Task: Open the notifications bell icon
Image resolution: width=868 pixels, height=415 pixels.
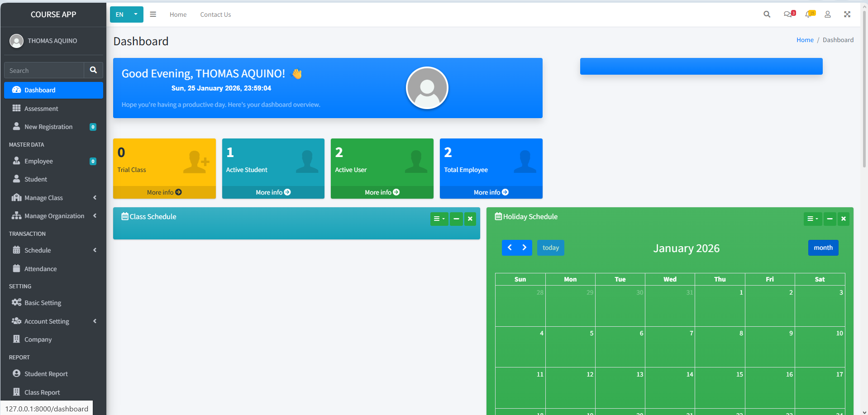Action: (x=809, y=14)
